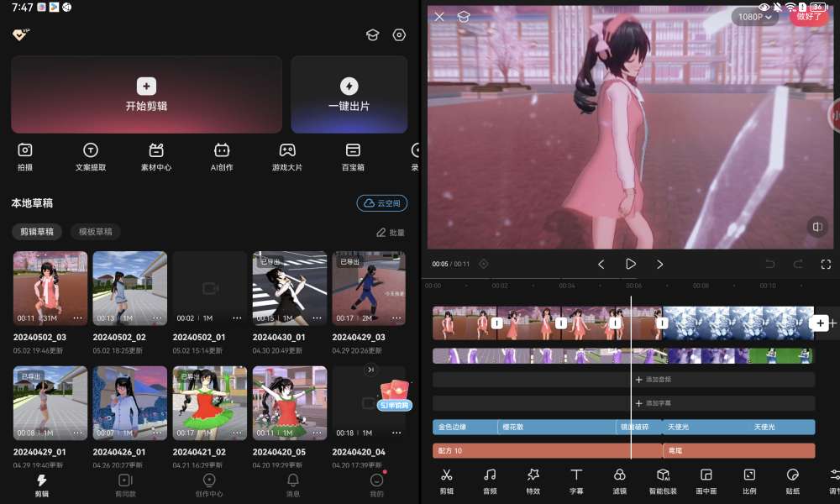The height and width of the screenshot is (504, 840).
Task: Add a clip with the white plus button
Action: point(820,323)
